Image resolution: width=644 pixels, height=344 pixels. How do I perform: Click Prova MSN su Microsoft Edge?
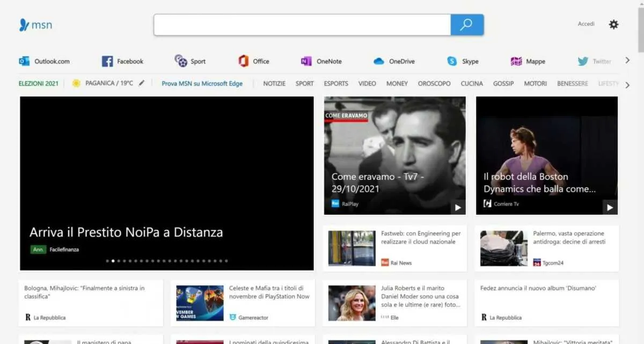202,84
